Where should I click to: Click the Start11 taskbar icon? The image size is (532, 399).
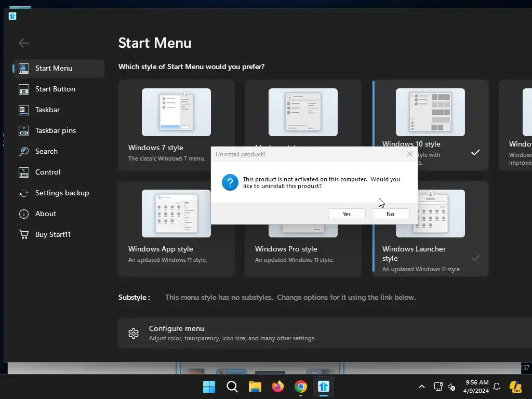tap(323, 387)
